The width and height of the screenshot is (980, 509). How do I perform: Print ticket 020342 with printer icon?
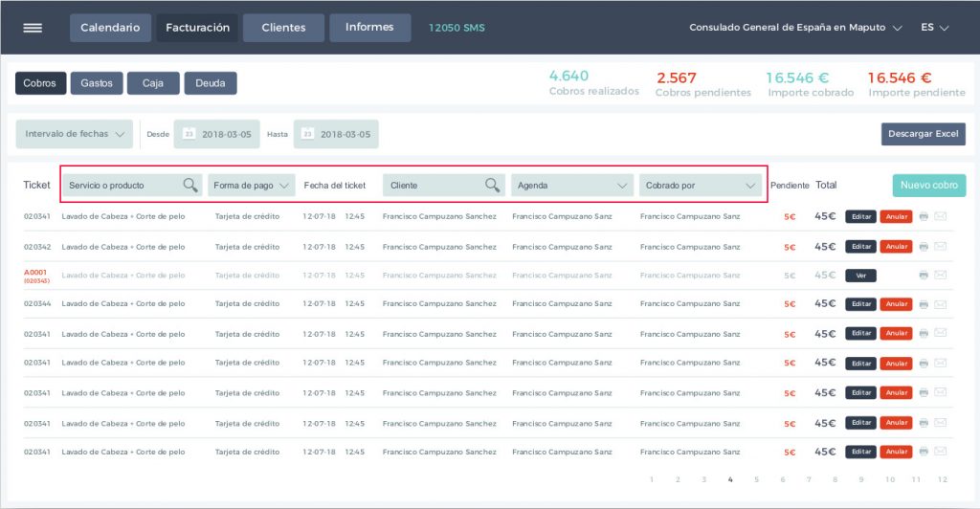924,247
